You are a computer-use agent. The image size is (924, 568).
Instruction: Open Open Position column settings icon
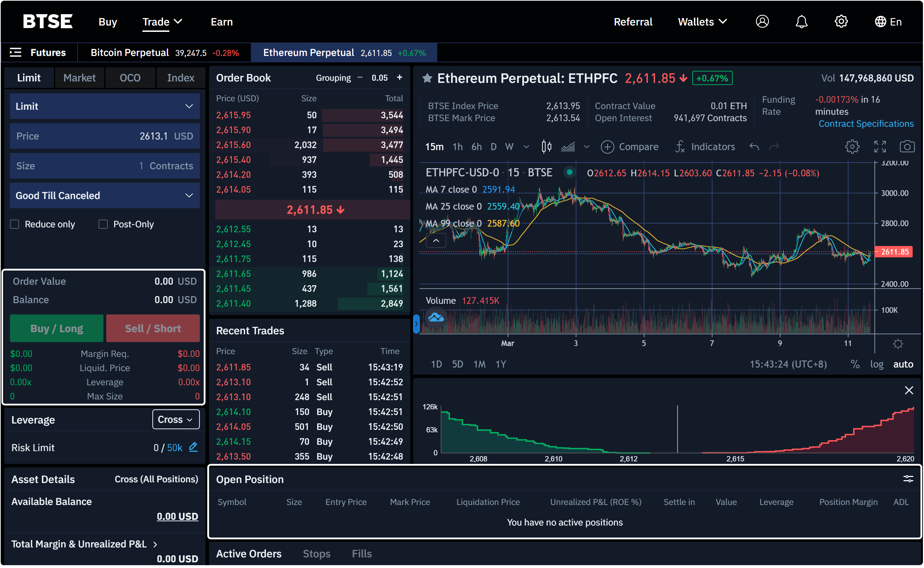click(x=909, y=479)
